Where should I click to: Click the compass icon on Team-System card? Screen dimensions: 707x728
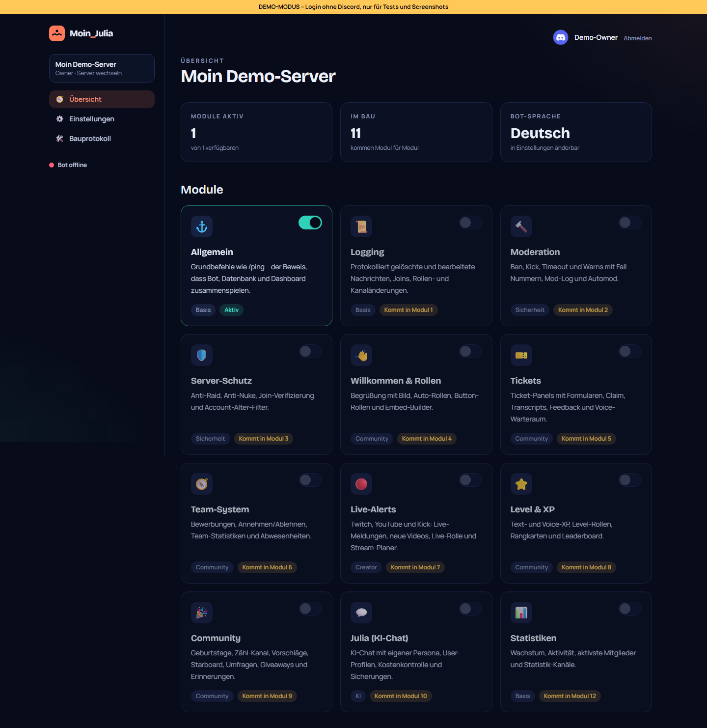202,484
